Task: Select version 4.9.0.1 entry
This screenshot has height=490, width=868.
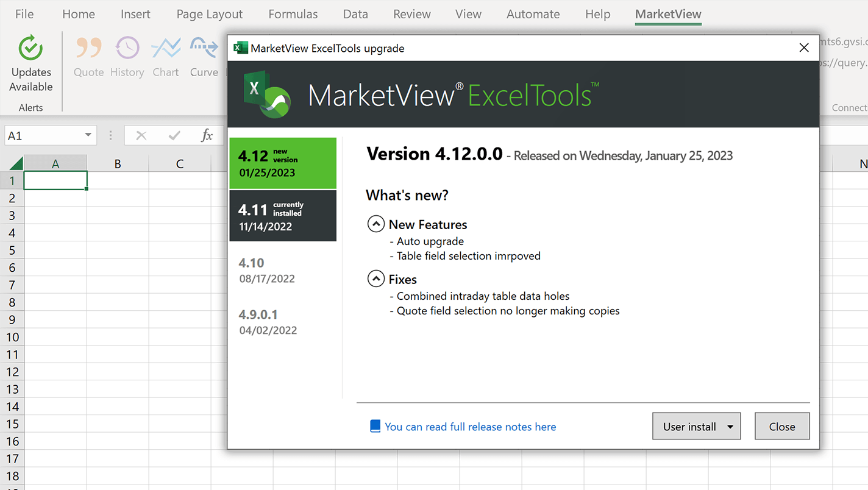Action: (x=283, y=322)
